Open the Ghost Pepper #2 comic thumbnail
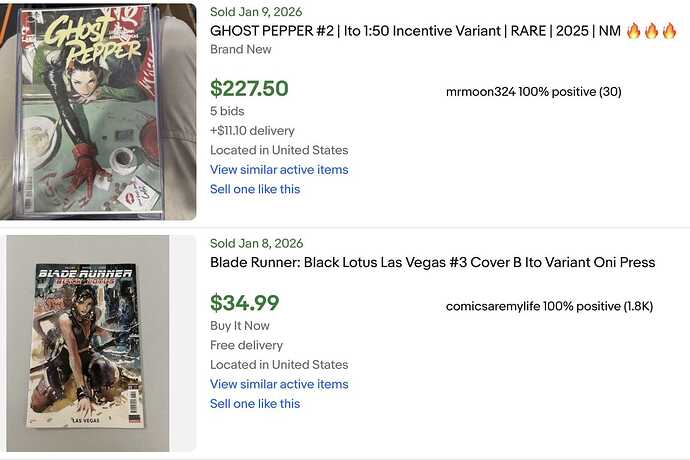The image size is (690, 460). click(97, 110)
